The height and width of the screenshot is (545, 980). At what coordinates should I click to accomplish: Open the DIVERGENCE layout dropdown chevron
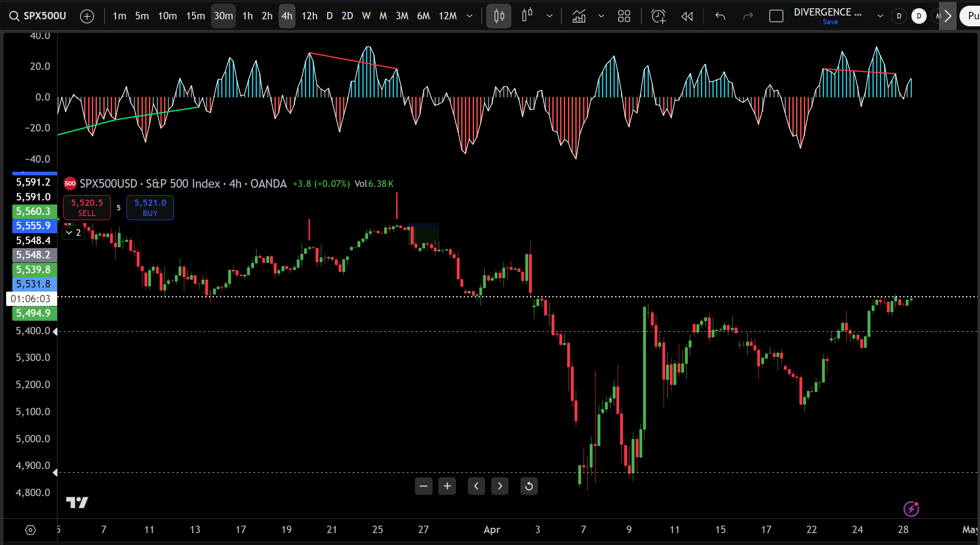[880, 16]
